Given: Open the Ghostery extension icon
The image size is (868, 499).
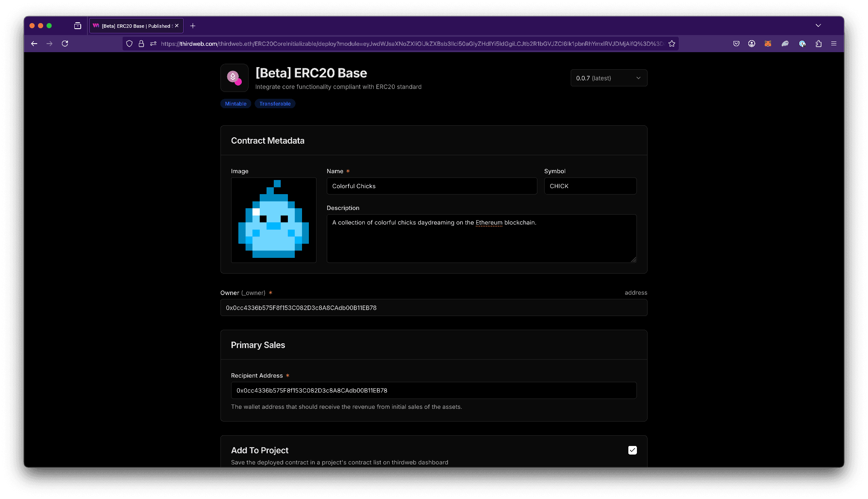Looking at the screenshot, I should point(785,43).
